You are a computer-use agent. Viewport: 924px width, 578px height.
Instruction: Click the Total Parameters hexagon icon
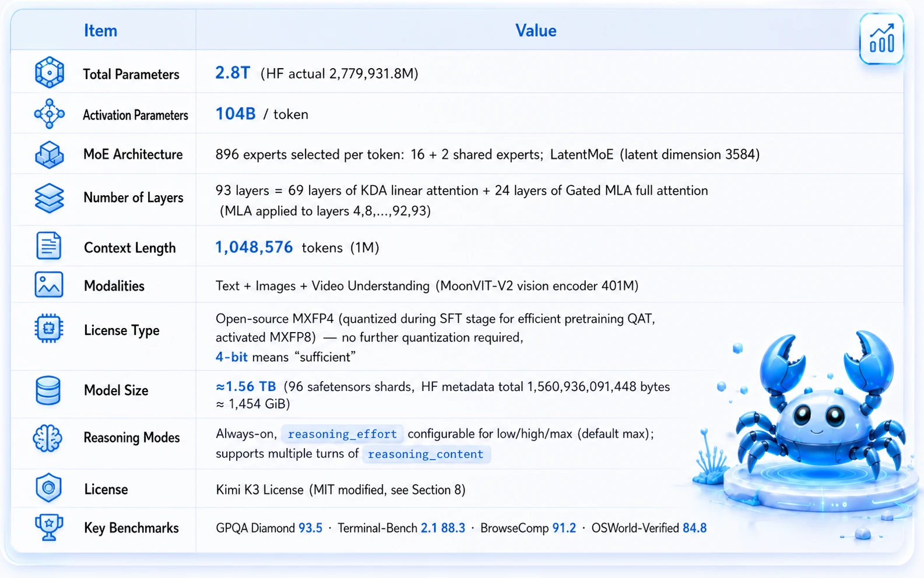coord(50,73)
